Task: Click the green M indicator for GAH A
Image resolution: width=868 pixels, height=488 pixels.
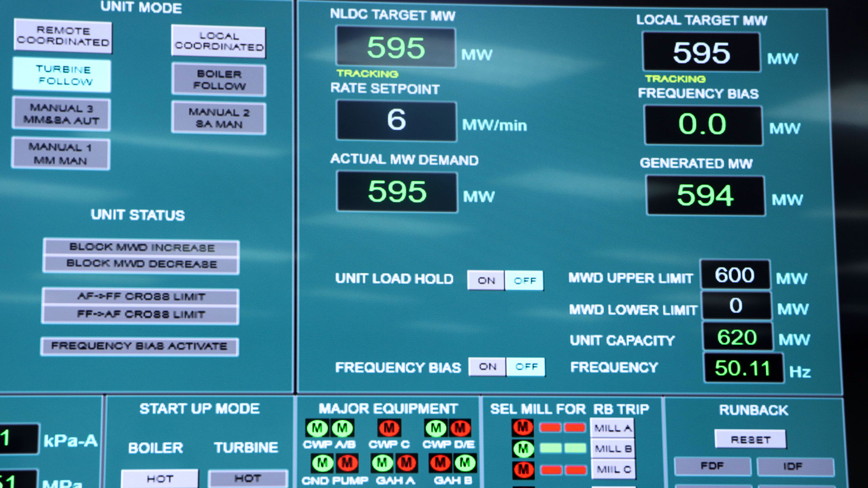Action: click(382, 463)
